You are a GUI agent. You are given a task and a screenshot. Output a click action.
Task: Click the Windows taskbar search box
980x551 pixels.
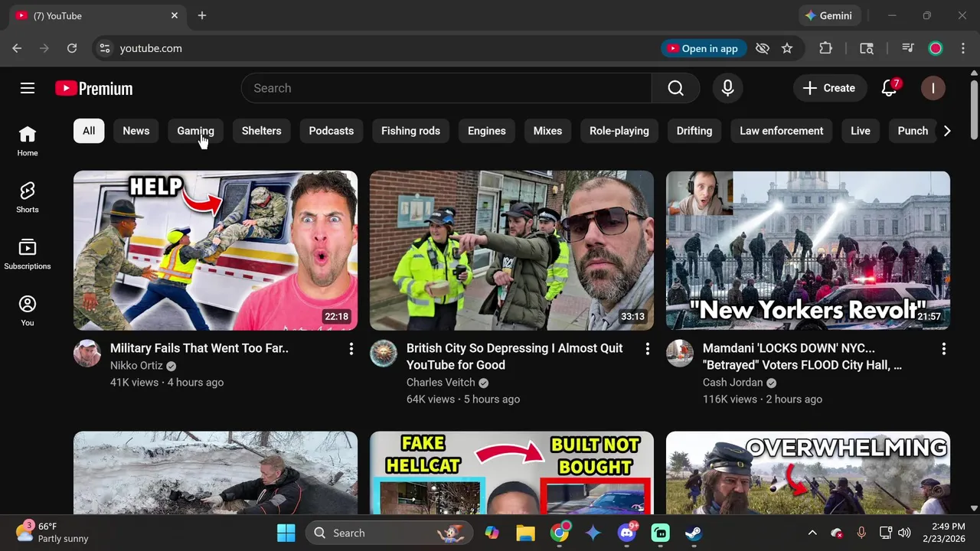pyautogui.click(x=390, y=533)
